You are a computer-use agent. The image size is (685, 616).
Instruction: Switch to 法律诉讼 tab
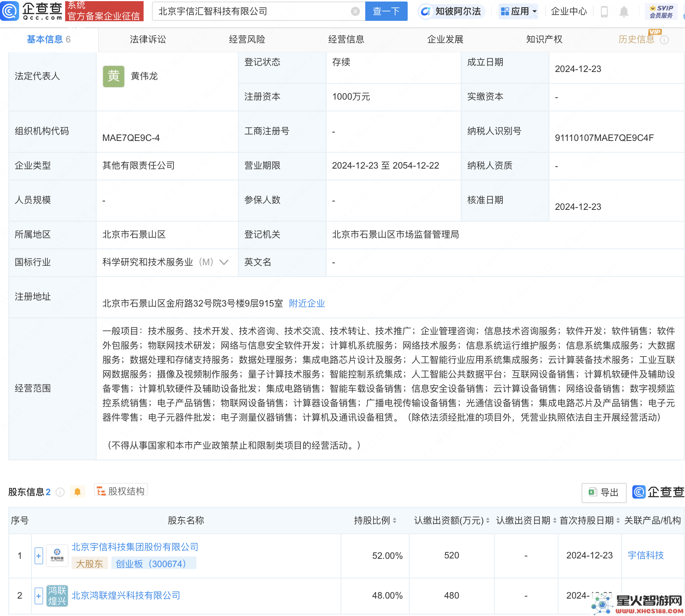(x=148, y=39)
